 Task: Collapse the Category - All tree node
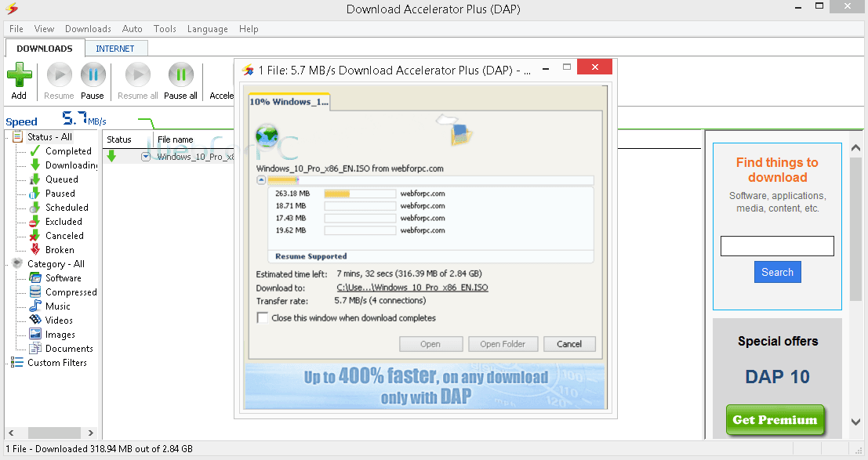click(x=7, y=264)
